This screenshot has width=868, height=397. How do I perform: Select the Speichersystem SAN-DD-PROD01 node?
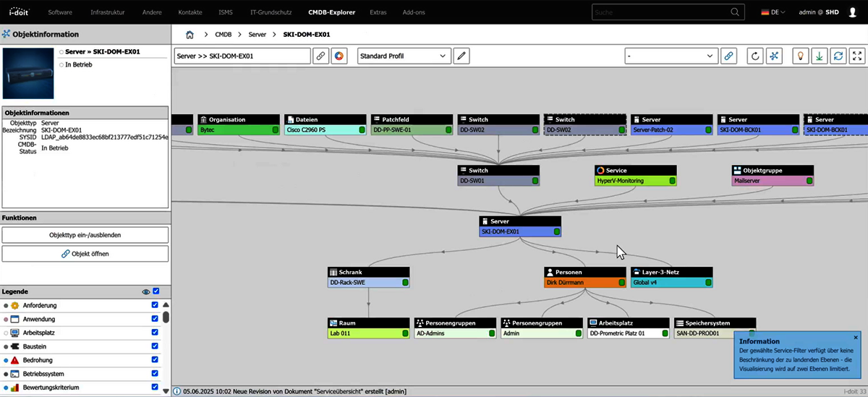tap(715, 328)
